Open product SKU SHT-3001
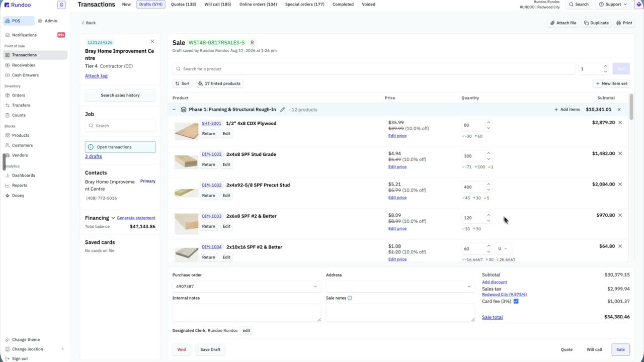644x362 pixels. [x=211, y=123]
